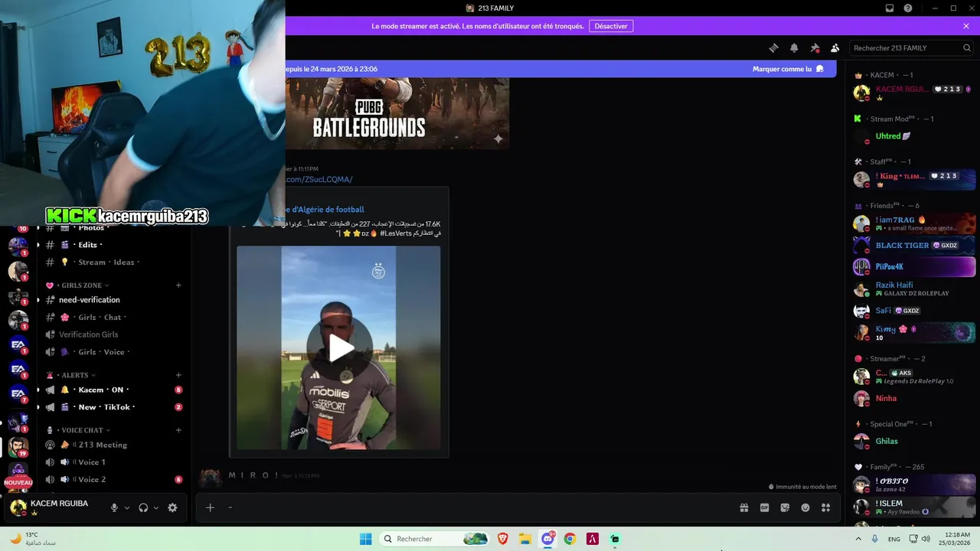Open PiiPou4K member profile
This screenshot has width=980, height=551.
pyautogui.click(x=914, y=266)
